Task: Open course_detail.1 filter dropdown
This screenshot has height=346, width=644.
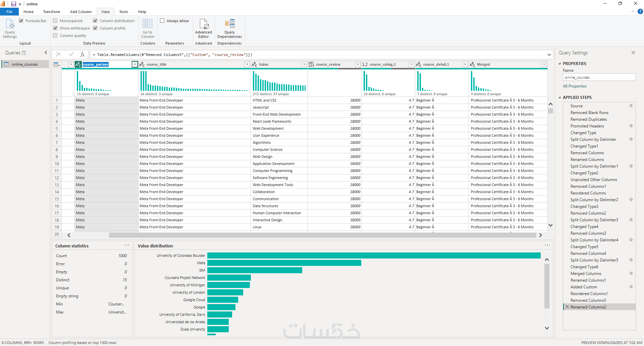Action: pos(465,64)
